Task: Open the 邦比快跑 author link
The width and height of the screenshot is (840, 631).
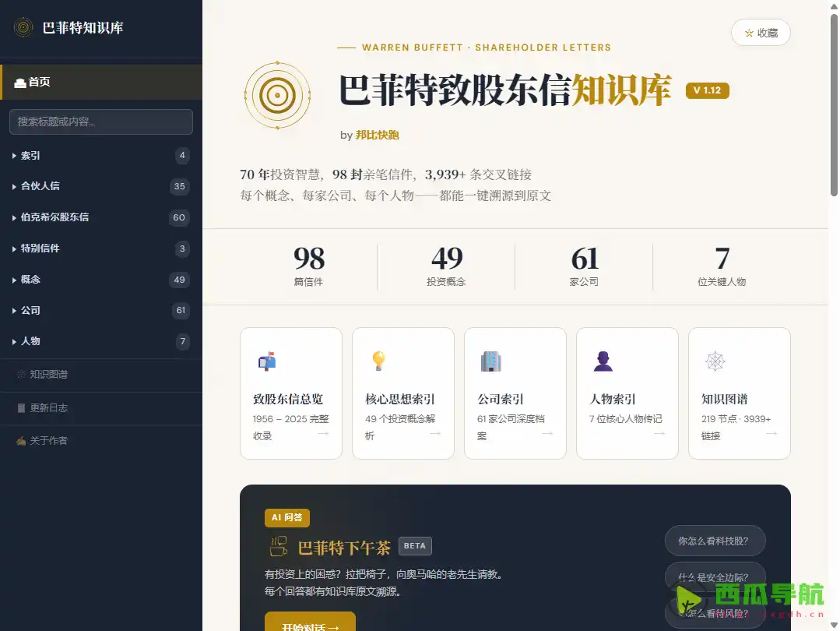Action: point(377,134)
